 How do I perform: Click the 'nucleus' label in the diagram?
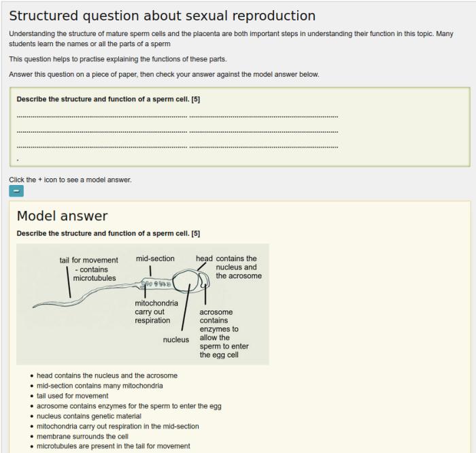click(176, 339)
